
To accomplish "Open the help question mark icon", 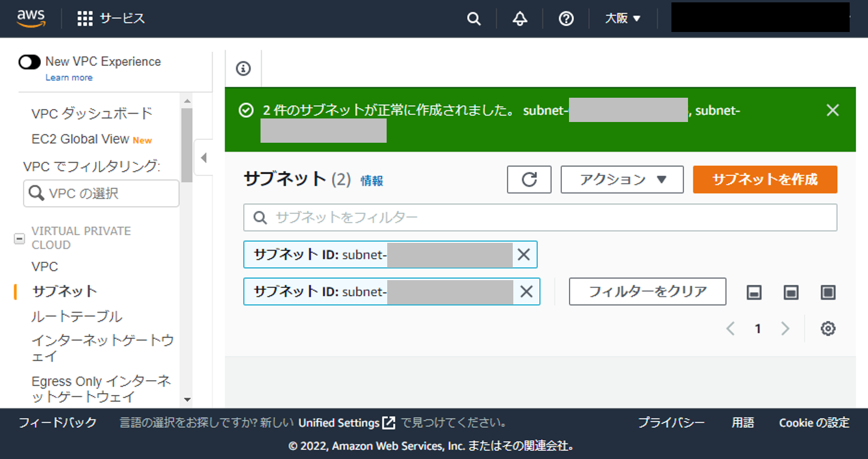I will (x=566, y=18).
